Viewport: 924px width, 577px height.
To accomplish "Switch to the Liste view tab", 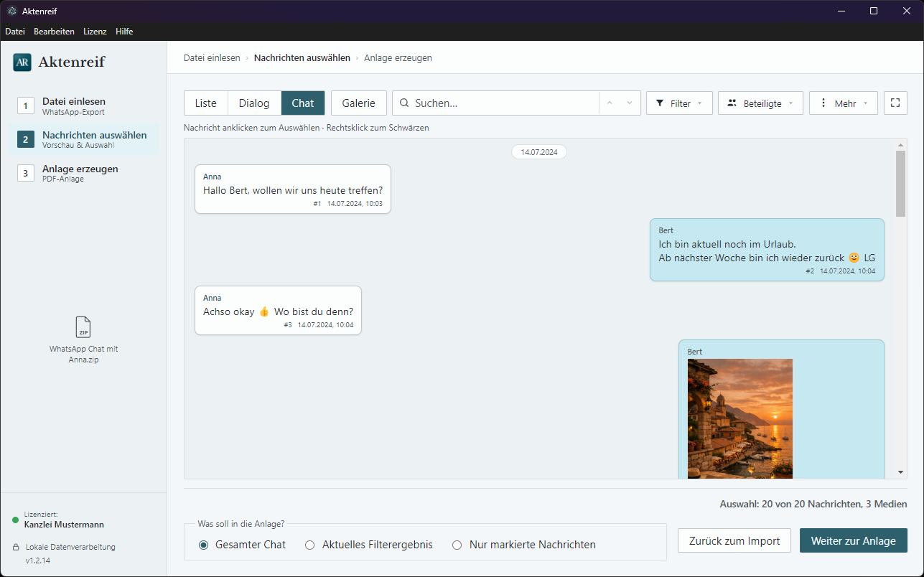I will (x=205, y=103).
